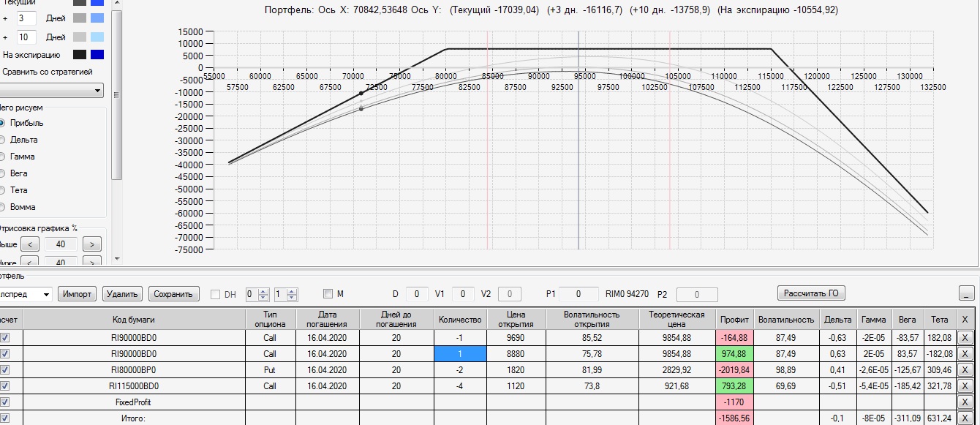980x425 pixels.
Task: Pick the light gray swatch for +10 Дней
Action: pyautogui.click(x=79, y=37)
